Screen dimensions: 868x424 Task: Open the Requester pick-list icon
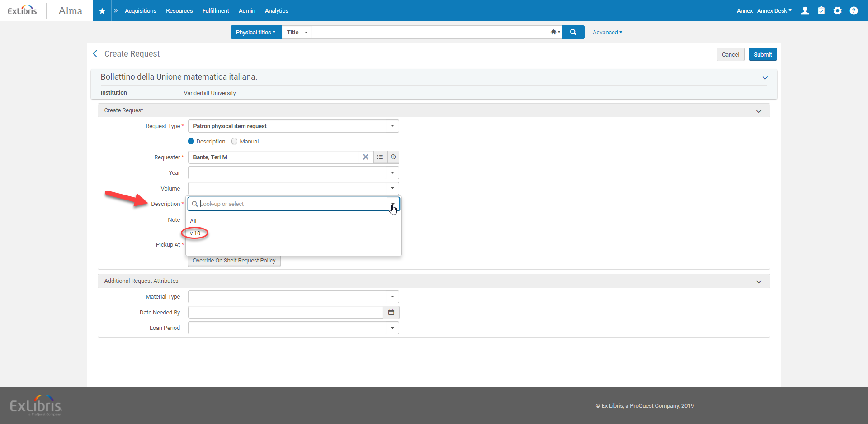[380, 157]
